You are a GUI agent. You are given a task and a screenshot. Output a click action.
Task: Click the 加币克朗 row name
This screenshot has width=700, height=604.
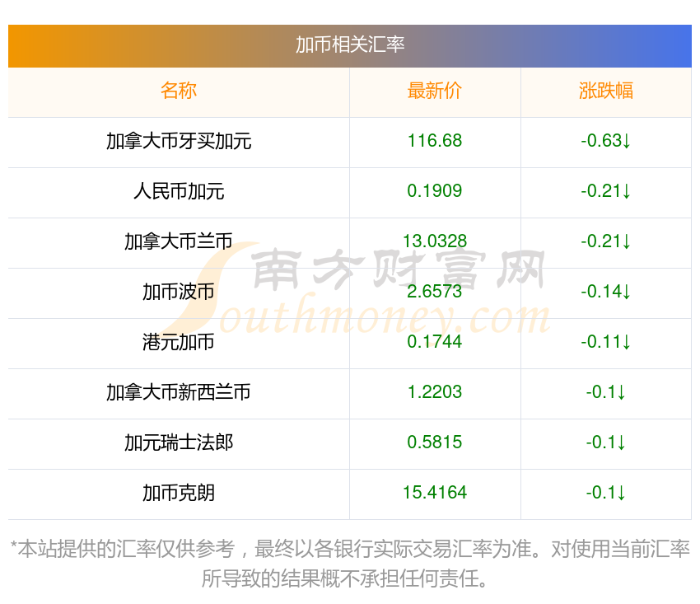(x=179, y=493)
